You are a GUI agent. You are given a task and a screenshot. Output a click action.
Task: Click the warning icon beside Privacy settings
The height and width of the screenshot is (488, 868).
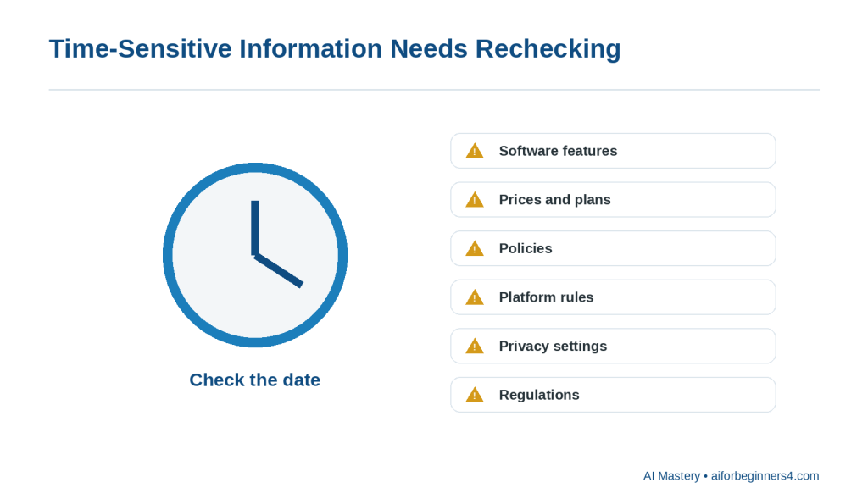475,346
